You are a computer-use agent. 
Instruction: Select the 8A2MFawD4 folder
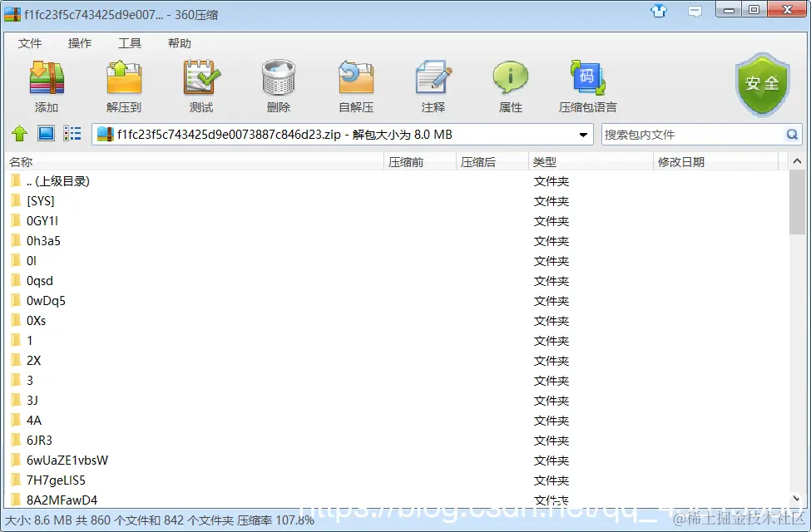(397, 500)
